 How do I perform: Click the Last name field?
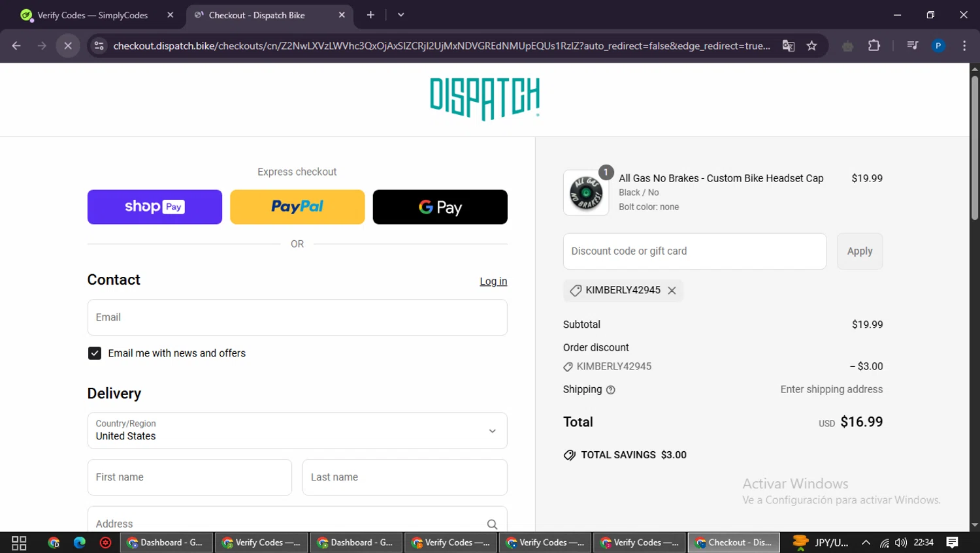tap(405, 477)
